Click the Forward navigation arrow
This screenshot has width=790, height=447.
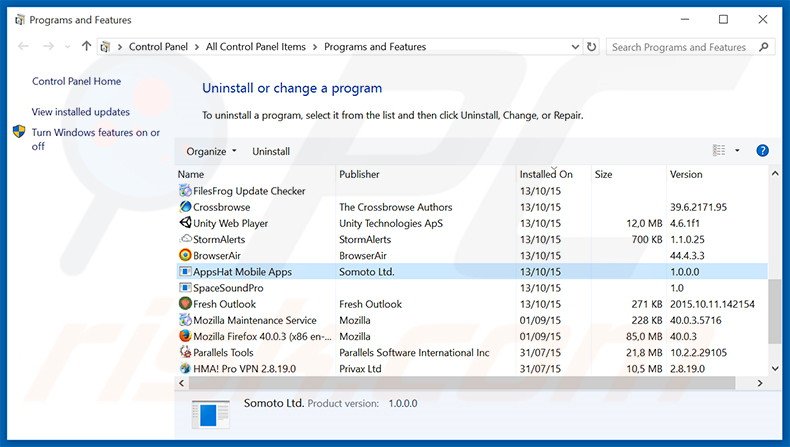pos(48,46)
